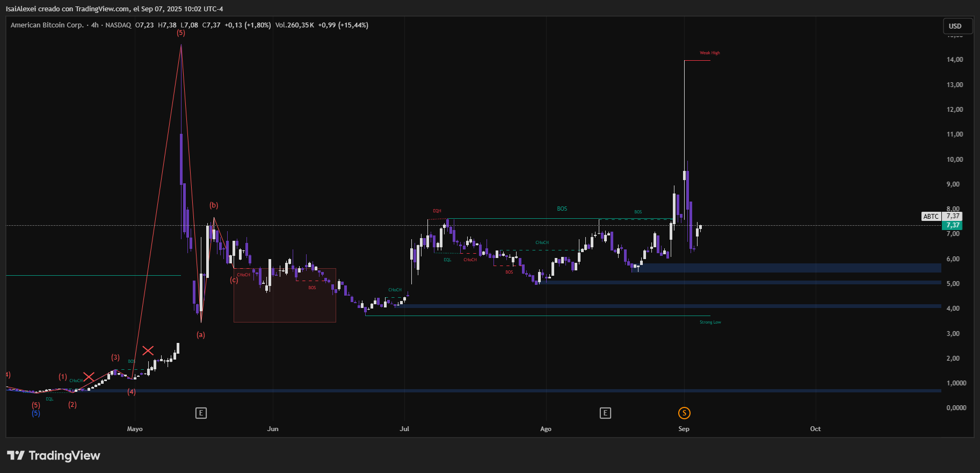This screenshot has height=473, width=980.
Task: Click the 14,00 level on price axis
Action: [x=954, y=60]
